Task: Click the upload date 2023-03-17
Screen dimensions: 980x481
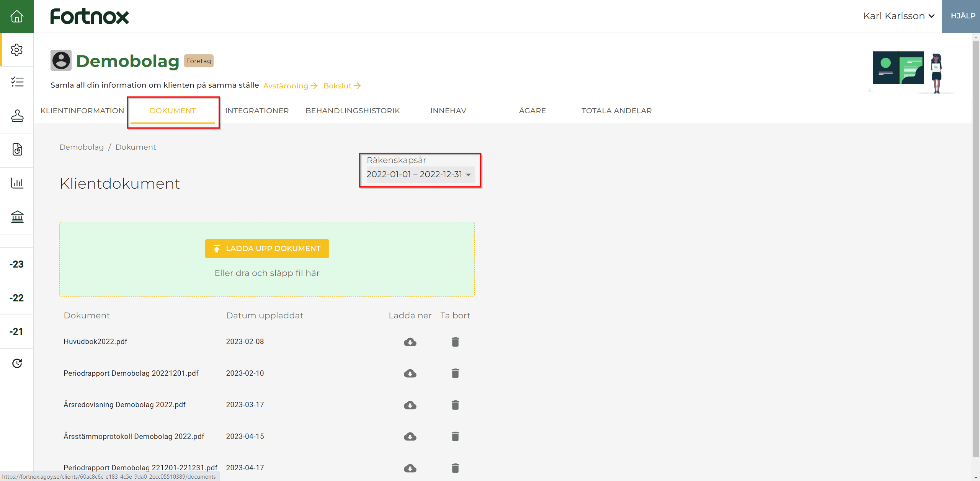Action: point(245,404)
